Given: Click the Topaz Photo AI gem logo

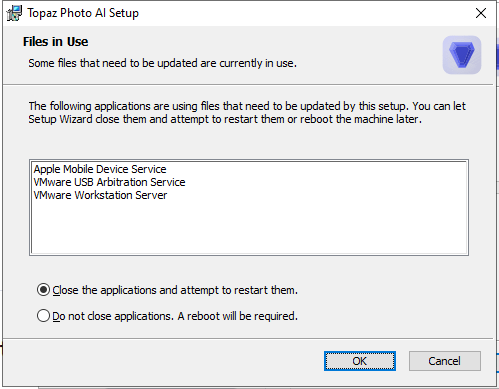Looking at the screenshot, I should click(x=462, y=55).
